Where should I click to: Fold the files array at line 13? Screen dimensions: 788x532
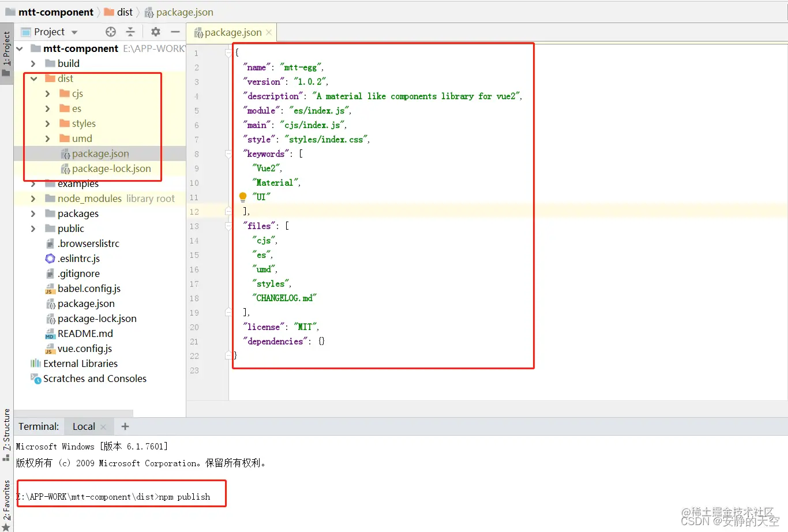pyautogui.click(x=228, y=226)
